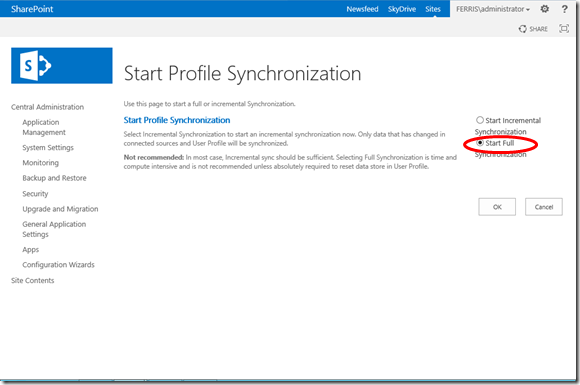This screenshot has width=580, height=385.
Task: Select Start Incremental Synchronization radio button
Action: [480, 120]
